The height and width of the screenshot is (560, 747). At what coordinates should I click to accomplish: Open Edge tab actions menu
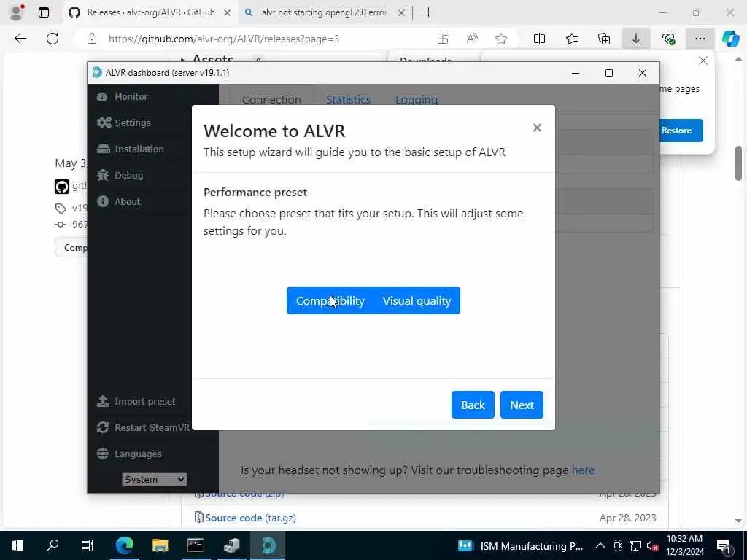tap(44, 13)
